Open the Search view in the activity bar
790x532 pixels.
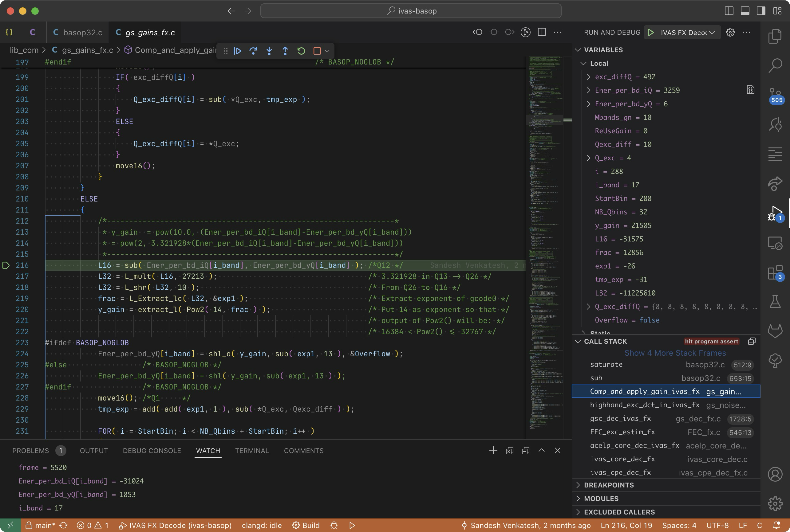775,65
